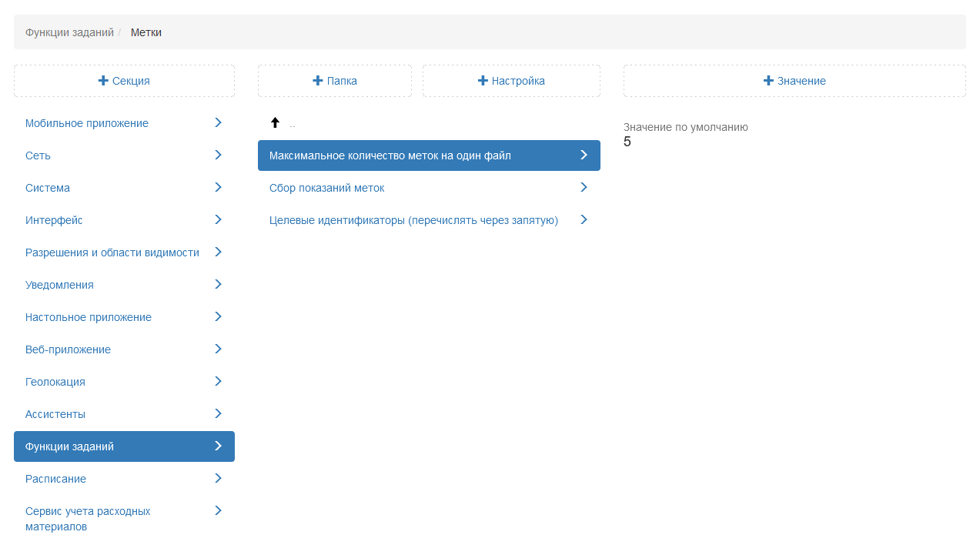Screen dimensions: 980x555
Task: Click the default value 5
Action: tap(627, 142)
